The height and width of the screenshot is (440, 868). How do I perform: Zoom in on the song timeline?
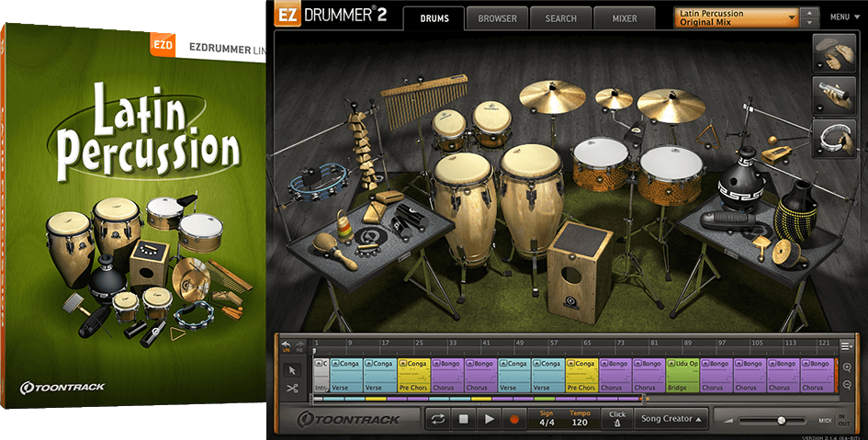coord(845,367)
